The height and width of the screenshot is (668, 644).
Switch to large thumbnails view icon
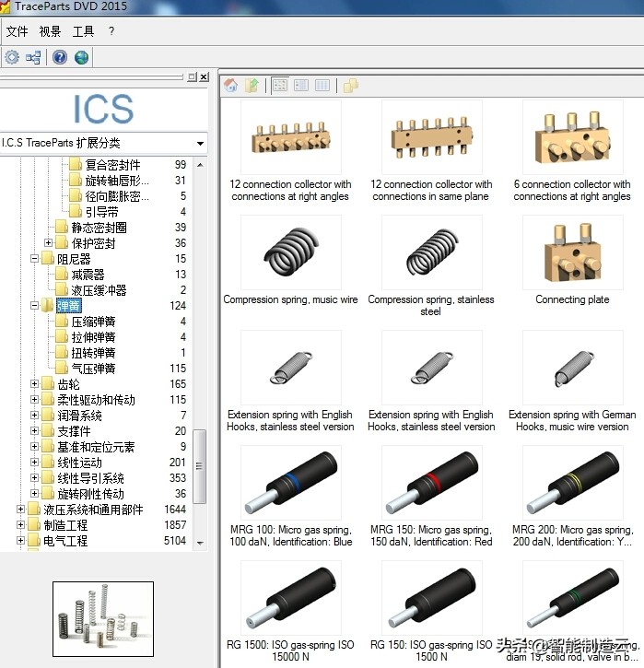[x=280, y=85]
